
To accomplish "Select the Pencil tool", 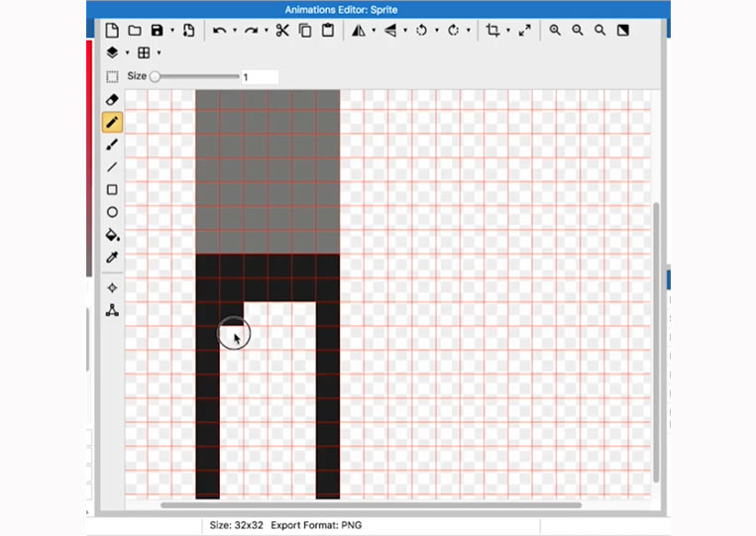I will click(112, 123).
